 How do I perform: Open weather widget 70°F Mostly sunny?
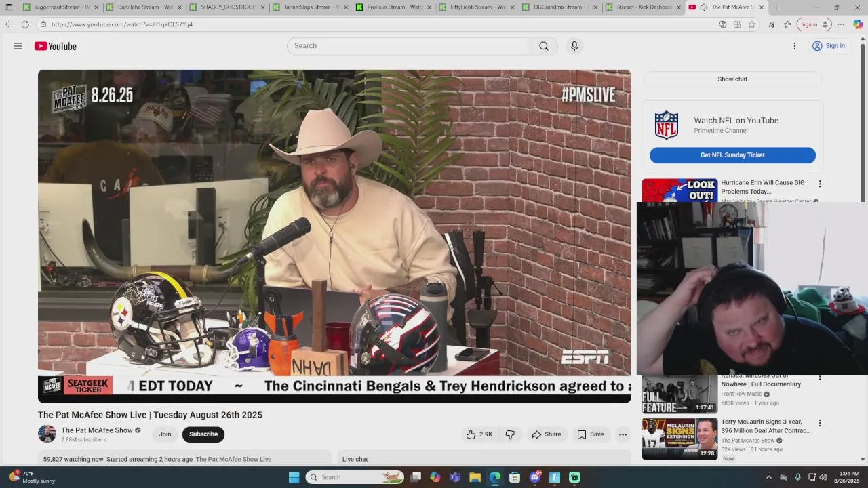[33, 477]
